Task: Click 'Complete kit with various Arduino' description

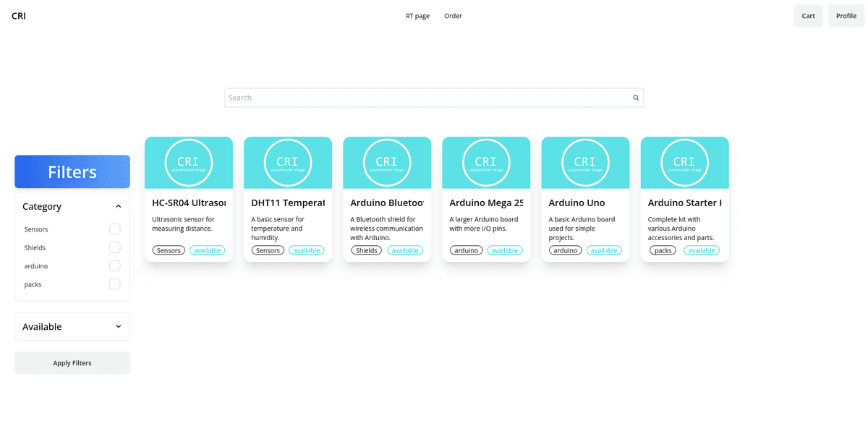Action: (681, 228)
